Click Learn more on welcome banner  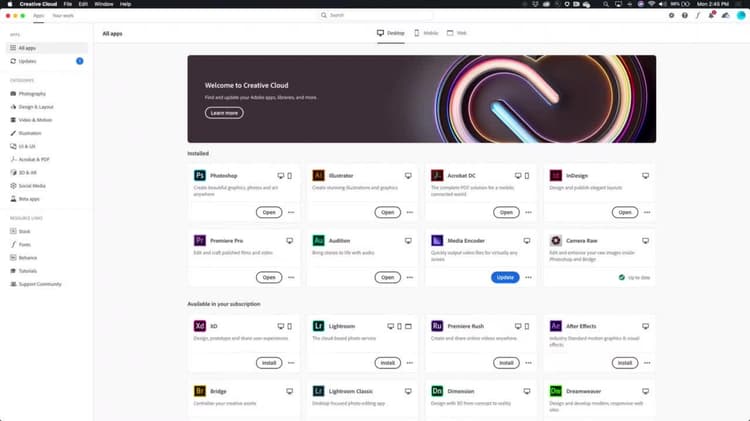tap(224, 113)
